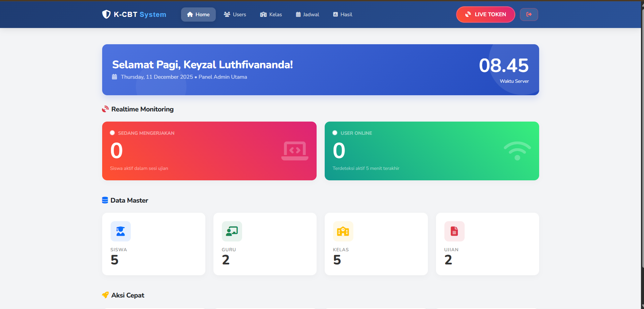Click the K-CBT System shield logo
This screenshot has width=644, height=309.
106,14
